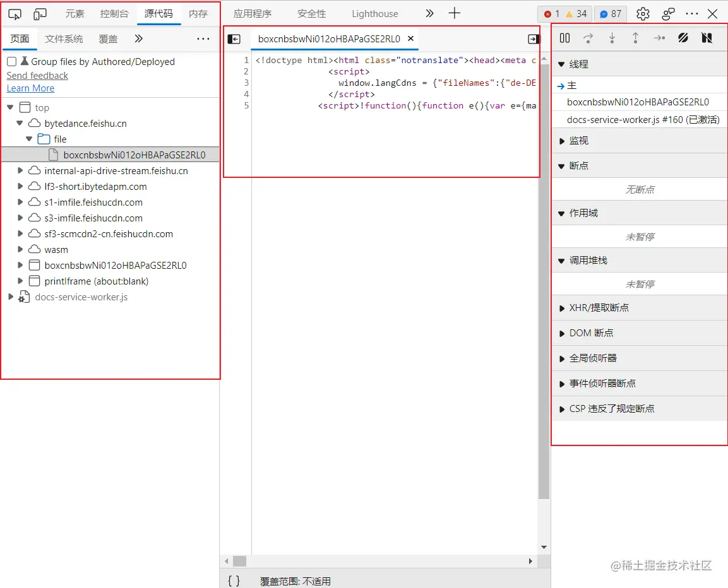Open the 应用程序 Application tab

[x=253, y=14]
